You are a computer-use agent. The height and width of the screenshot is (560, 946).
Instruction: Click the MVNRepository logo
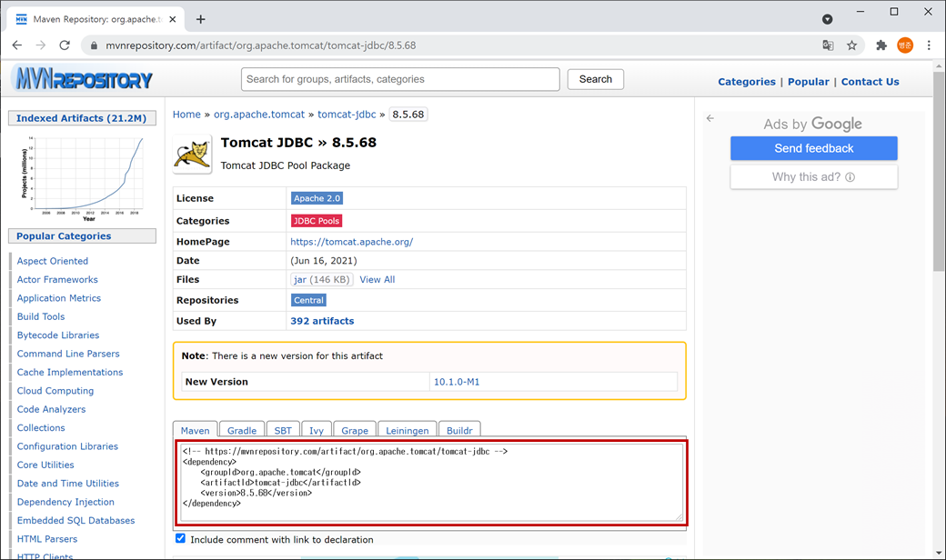pos(84,78)
